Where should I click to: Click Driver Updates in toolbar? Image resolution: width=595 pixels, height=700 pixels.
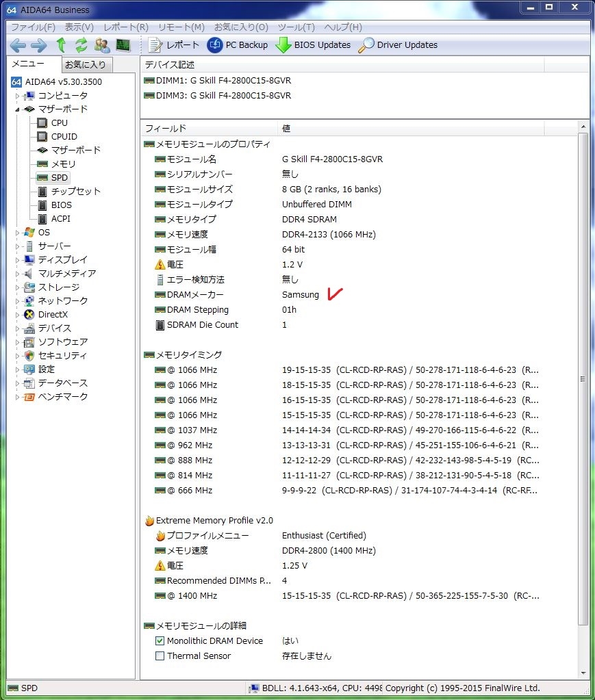(398, 44)
